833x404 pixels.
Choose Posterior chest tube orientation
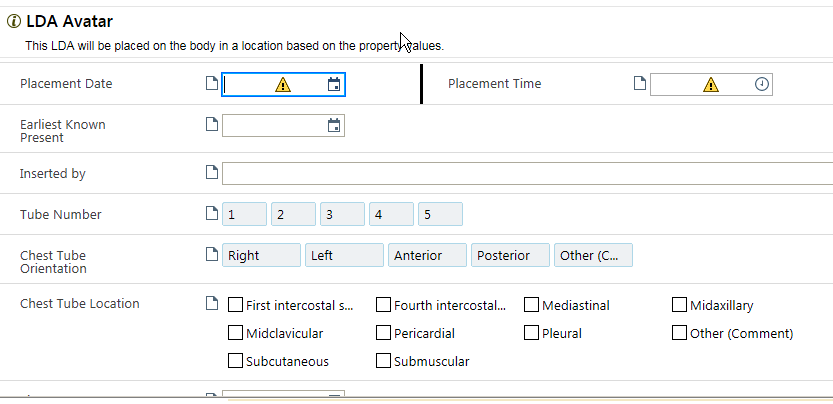(511, 255)
